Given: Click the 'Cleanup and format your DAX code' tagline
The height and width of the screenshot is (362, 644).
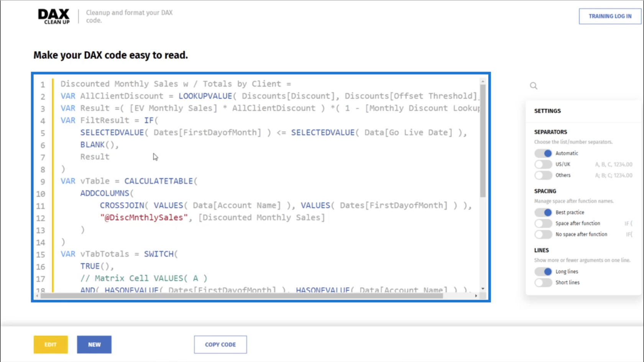Looking at the screenshot, I should 129,16.
